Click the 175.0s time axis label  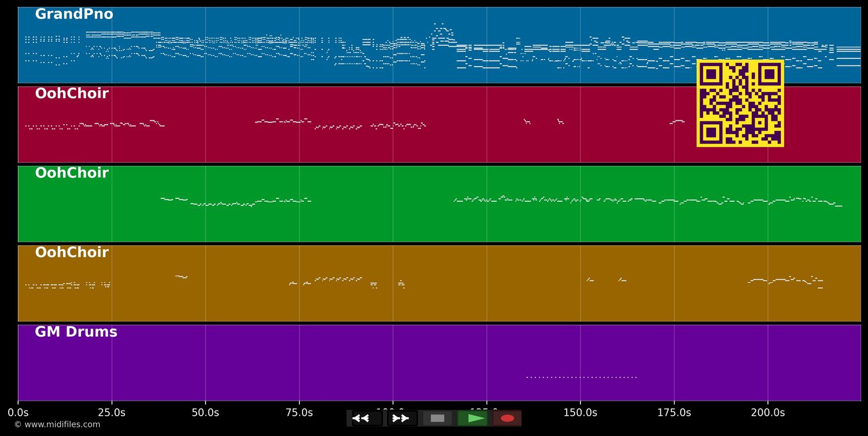674,413
